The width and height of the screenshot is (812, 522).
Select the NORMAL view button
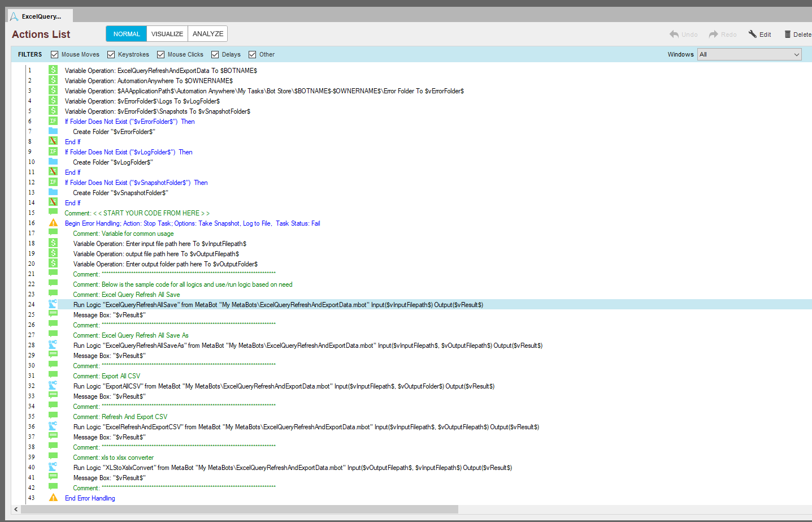click(x=127, y=34)
